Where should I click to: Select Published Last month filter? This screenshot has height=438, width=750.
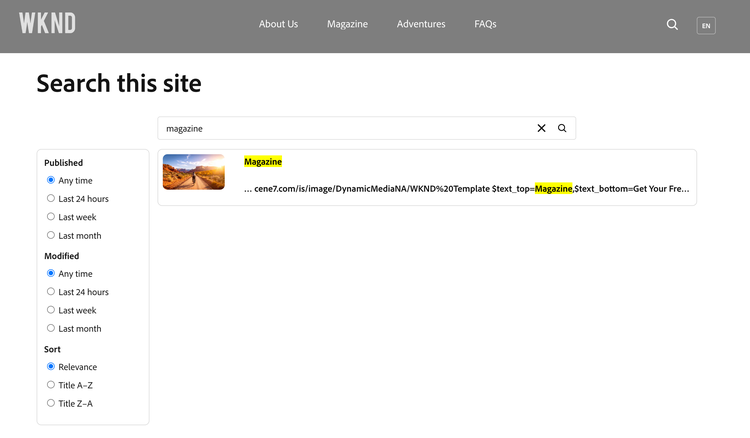(x=51, y=235)
